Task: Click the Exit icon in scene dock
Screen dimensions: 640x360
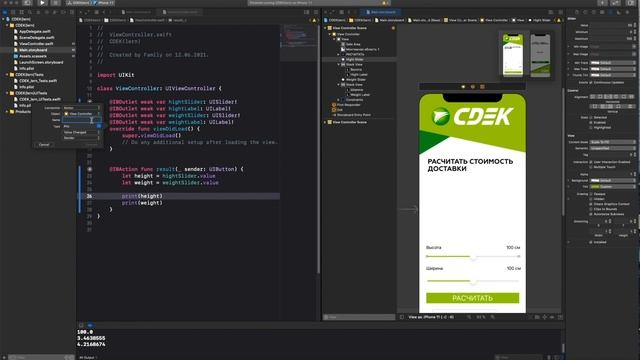Action: (482, 87)
